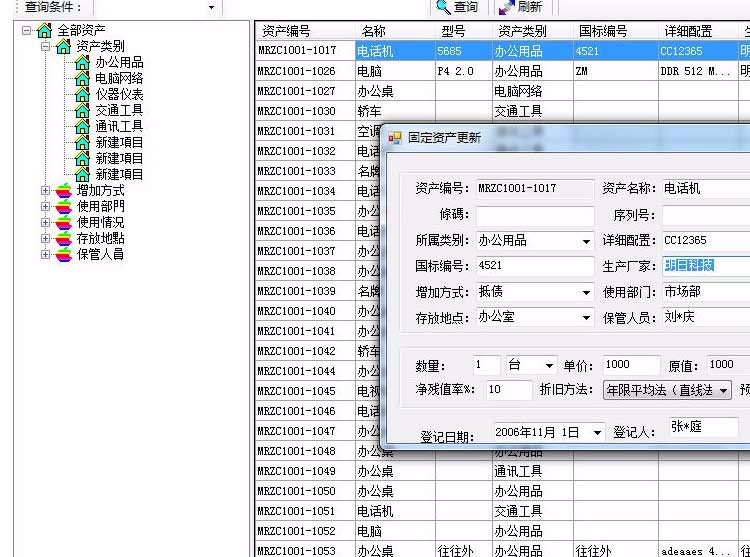Image resolution: width=750 pixels, height=557 pixels.
Task: Select the 新建項目 tree item under 通讯工具
Action: pyautogui.click(x=119, y=142)
